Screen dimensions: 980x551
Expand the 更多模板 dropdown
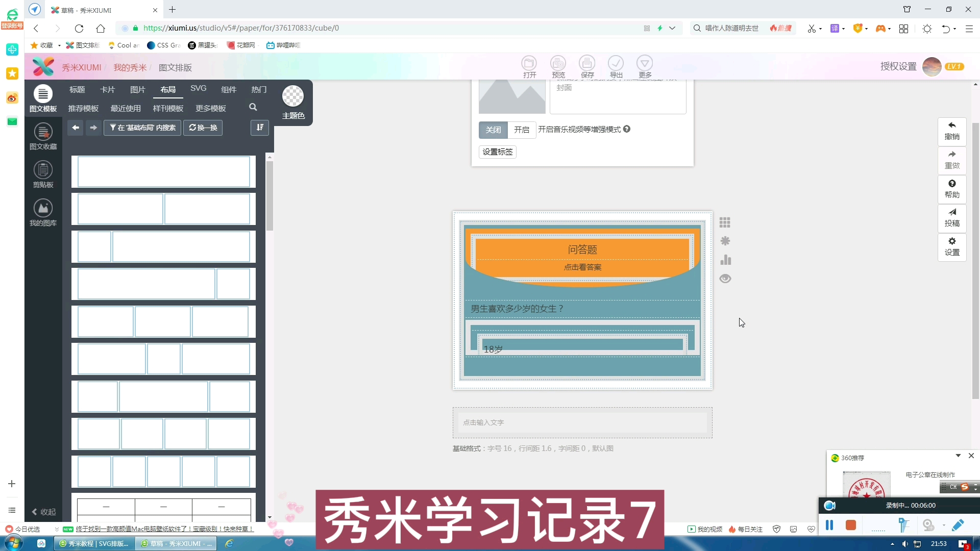click(x=210, y=108)
